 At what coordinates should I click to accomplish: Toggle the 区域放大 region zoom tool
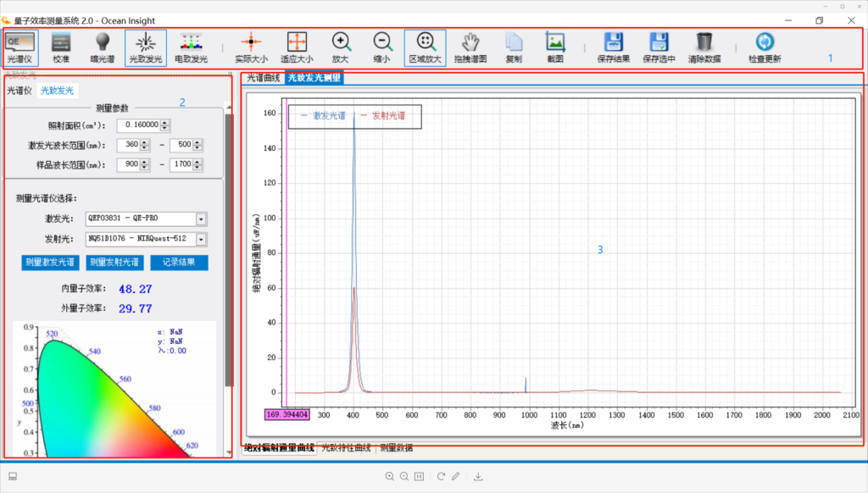coord(426,47)
